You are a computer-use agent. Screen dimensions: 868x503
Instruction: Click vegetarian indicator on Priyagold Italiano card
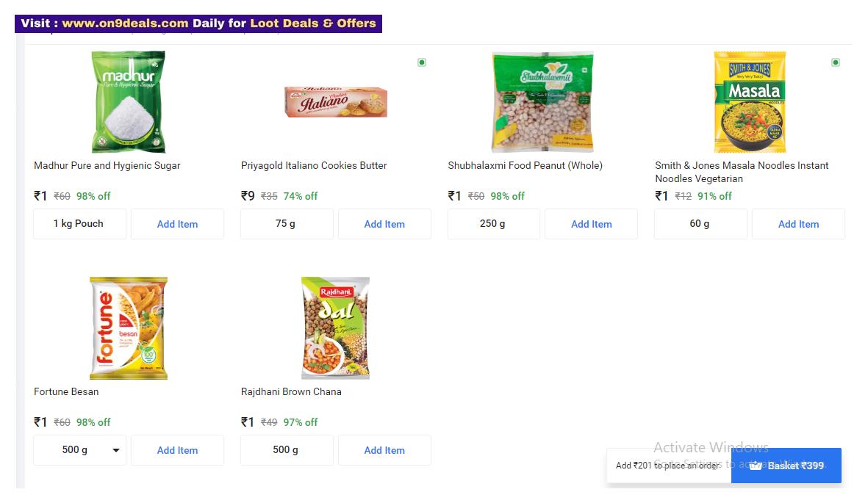click(421, 62)
